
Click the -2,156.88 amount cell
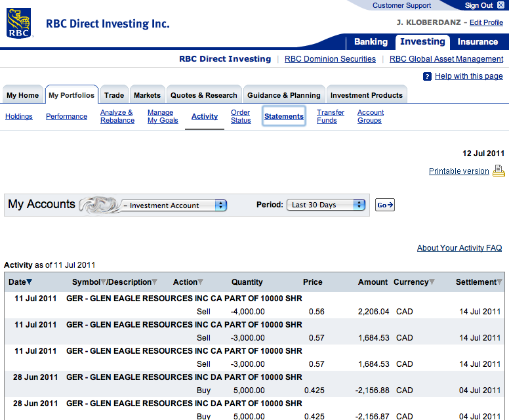[x=372, y=390]
